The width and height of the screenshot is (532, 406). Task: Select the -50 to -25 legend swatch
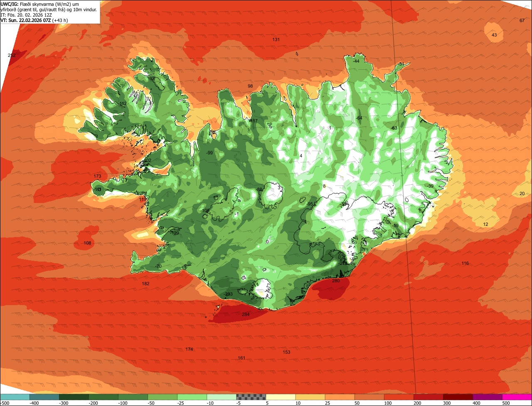(x=163, y=397)
